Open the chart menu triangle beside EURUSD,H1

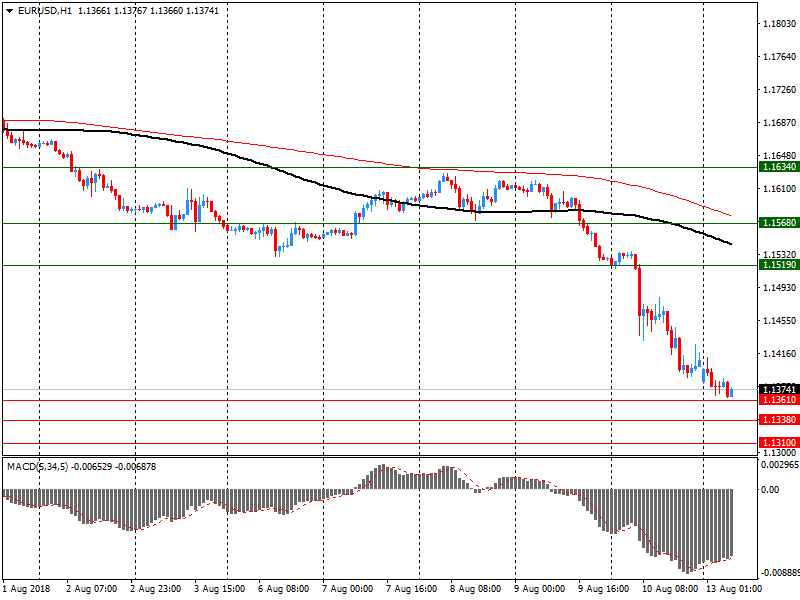[10, 11]
